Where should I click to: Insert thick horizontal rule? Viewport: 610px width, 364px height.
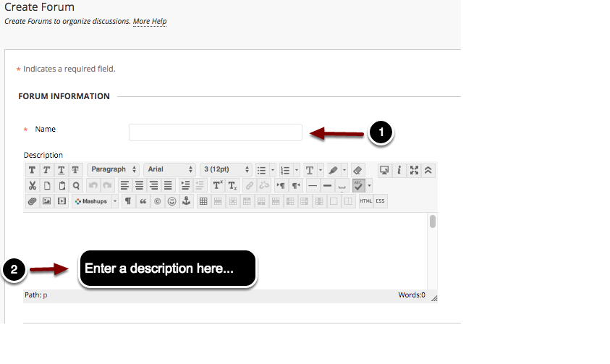click(327, 185)
